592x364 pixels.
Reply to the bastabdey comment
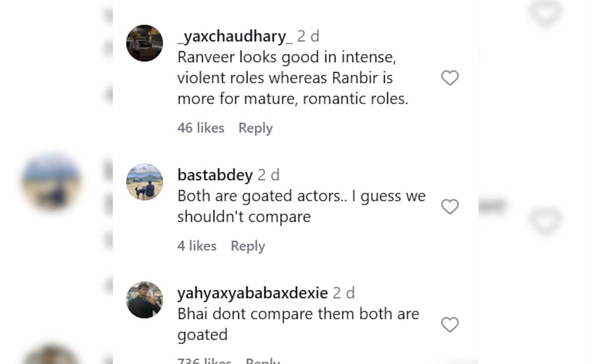tap(248, 246)
